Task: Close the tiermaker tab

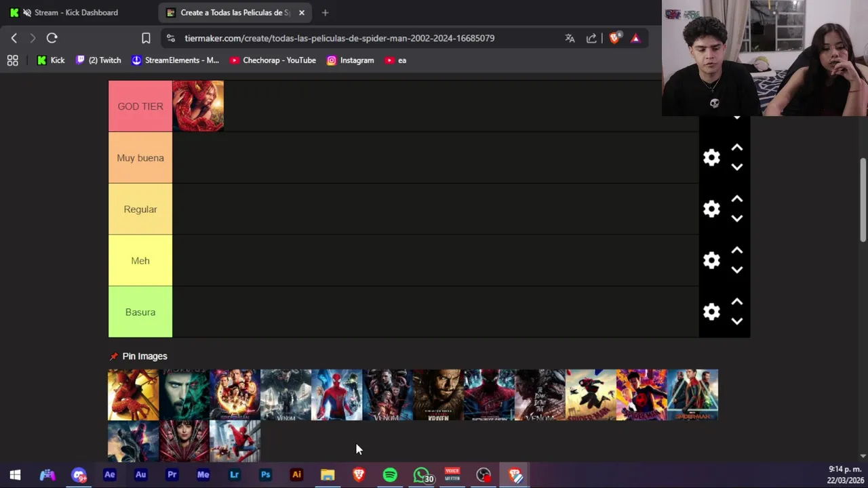Action: tap(302, 12)
